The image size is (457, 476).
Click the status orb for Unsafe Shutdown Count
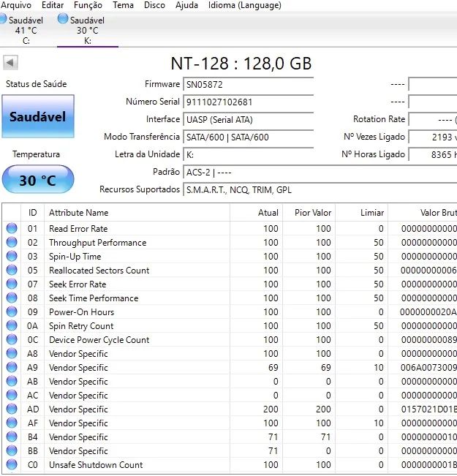pos(12,464)
